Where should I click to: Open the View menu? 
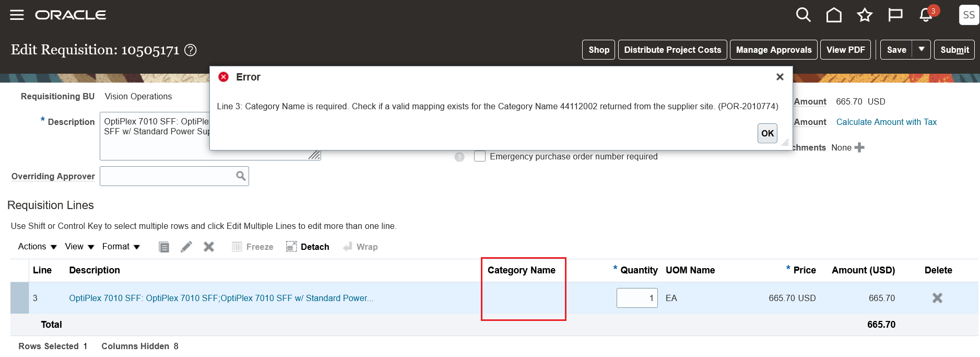[x=79, y=247]
